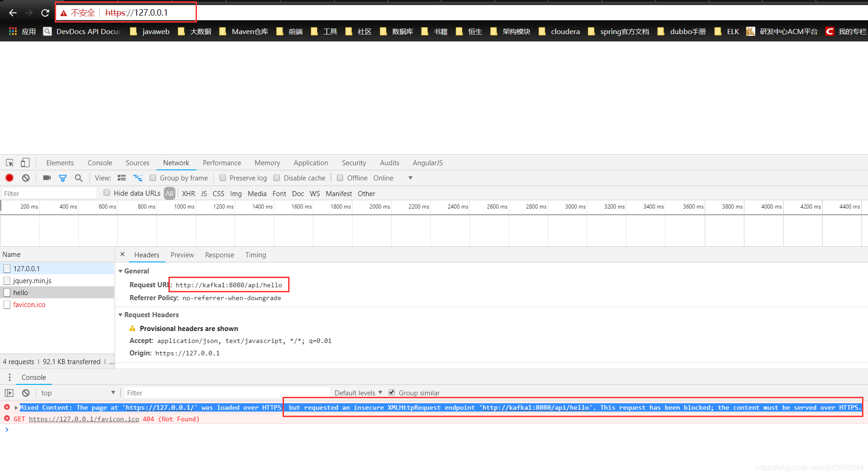The width and height of the screenshot is (868, 476).
Task: Open the dubbo手册 bookmark folder
Action: point(682,31)
